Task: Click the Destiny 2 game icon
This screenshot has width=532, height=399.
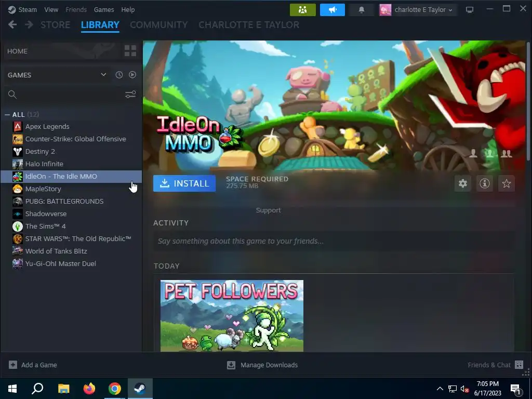Action: 18,152
